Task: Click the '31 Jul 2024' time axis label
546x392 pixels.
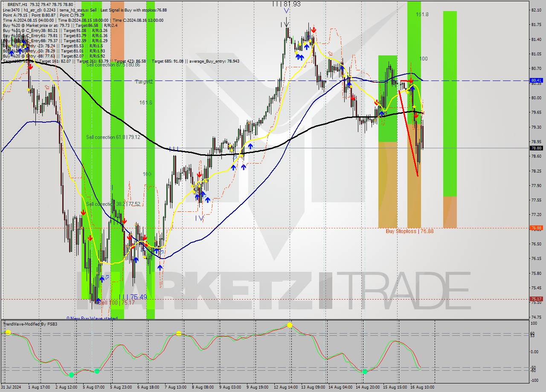Action: 12,387
